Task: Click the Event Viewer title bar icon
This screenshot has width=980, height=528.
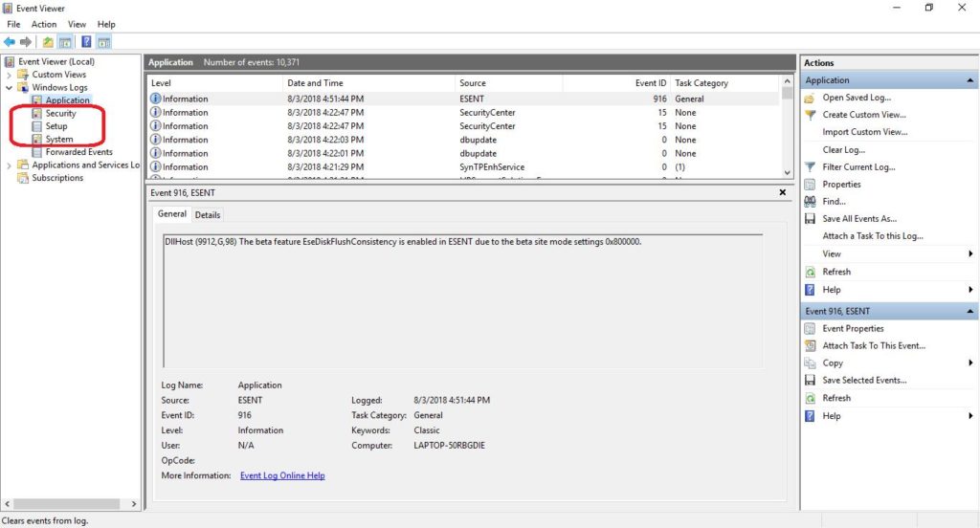Action: click(x=8, y=8)
